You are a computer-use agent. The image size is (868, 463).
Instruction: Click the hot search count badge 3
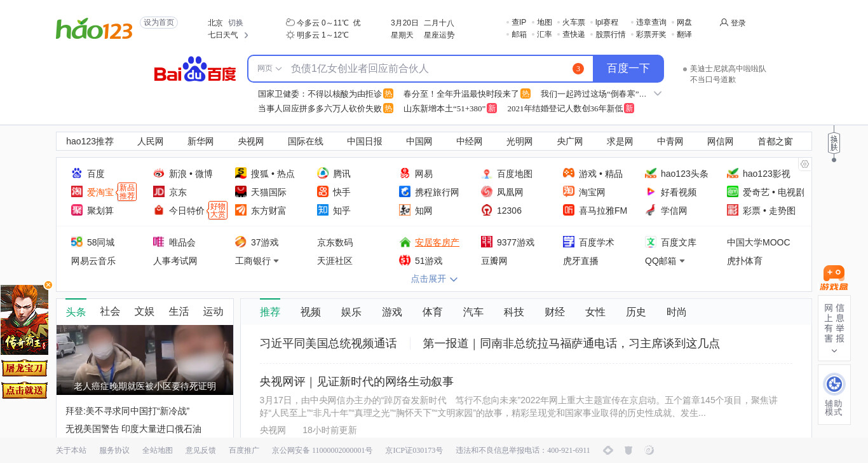[578, 69]
